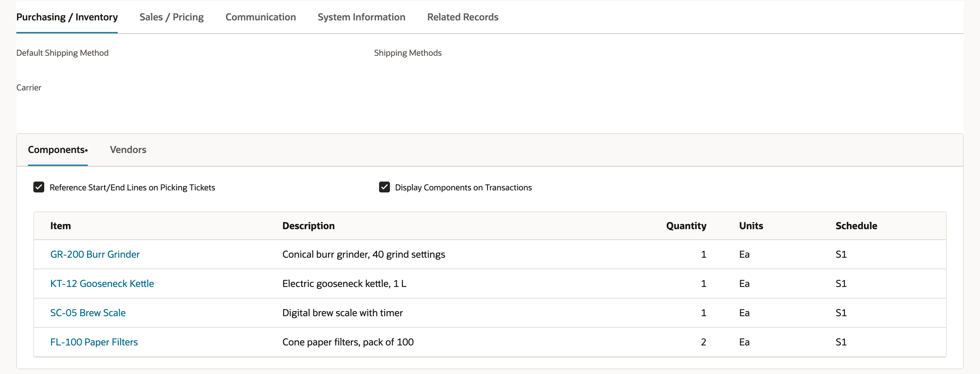Open the Communication tab
Viewport: 980px width, 374px height.
(x=261, y=17)
